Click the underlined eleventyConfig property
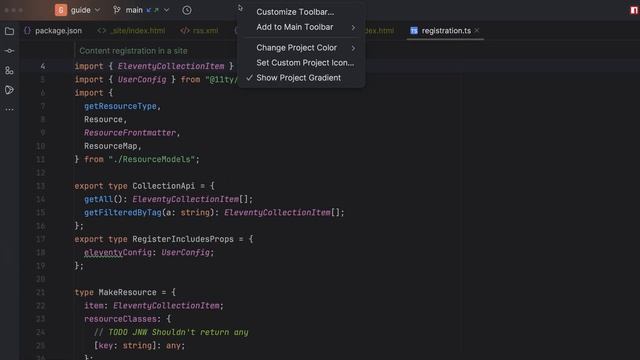Viewport: 640px width, 360px height. pyautogui.click(x=118, y=253)
